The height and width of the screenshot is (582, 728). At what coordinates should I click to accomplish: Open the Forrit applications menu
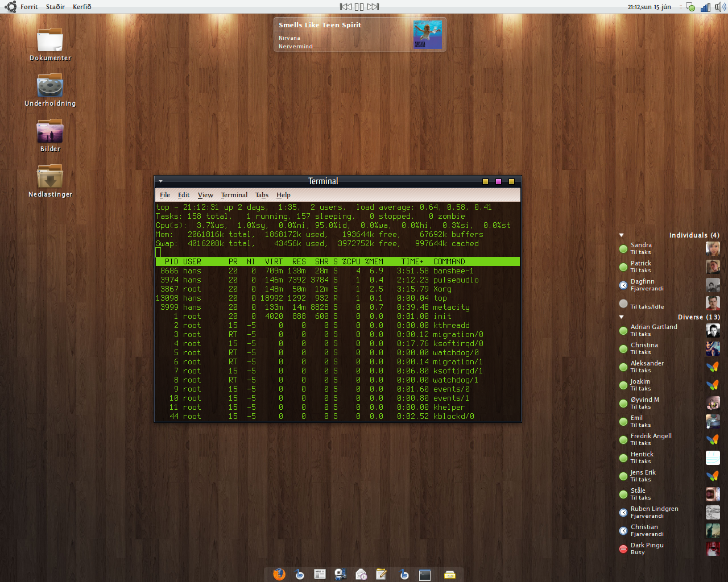point(28,7)
